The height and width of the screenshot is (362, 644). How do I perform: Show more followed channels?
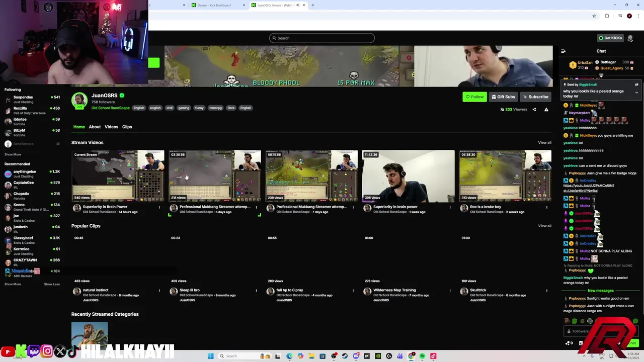click(x=13, y=154)
